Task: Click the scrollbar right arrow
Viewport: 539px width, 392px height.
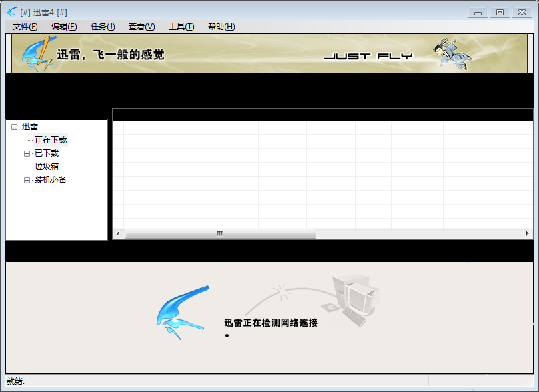Action: point(527,233)
